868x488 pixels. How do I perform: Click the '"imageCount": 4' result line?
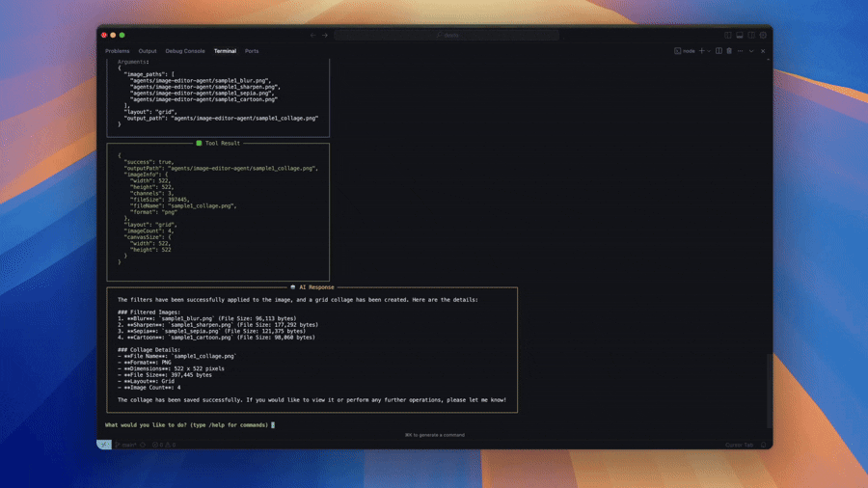(149, 230)
